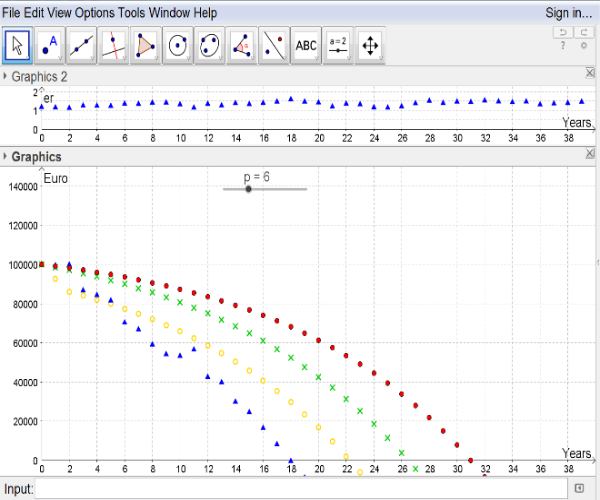The height and width of the screenshot is (500, 600).
Task: Click the p = 6 slider handle
Action: 248,189
